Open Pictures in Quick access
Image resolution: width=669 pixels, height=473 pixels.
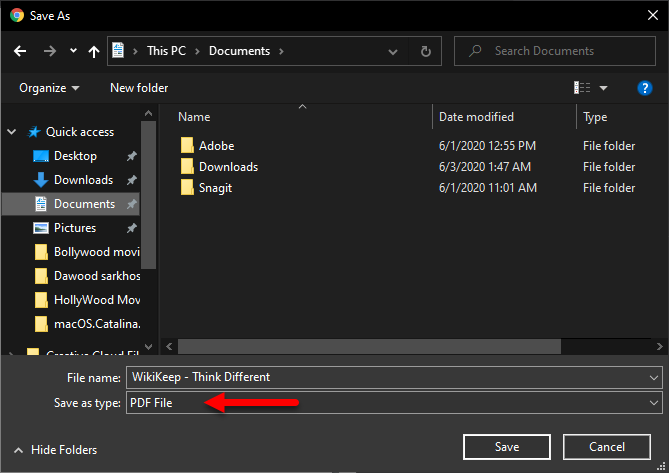tap(75, 228)
